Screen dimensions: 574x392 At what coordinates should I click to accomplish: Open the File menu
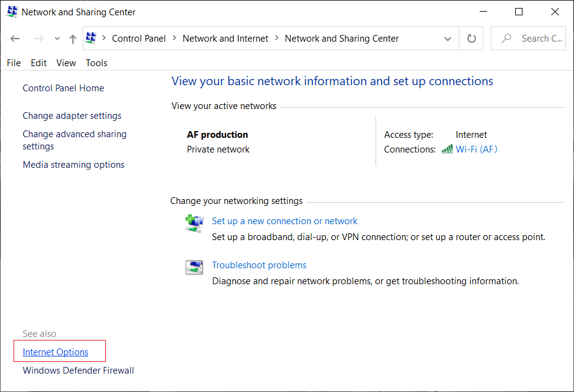pos(13,63)
